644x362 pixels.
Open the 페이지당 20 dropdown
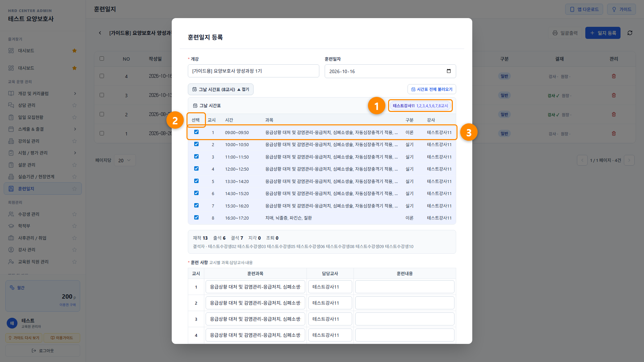125,161
